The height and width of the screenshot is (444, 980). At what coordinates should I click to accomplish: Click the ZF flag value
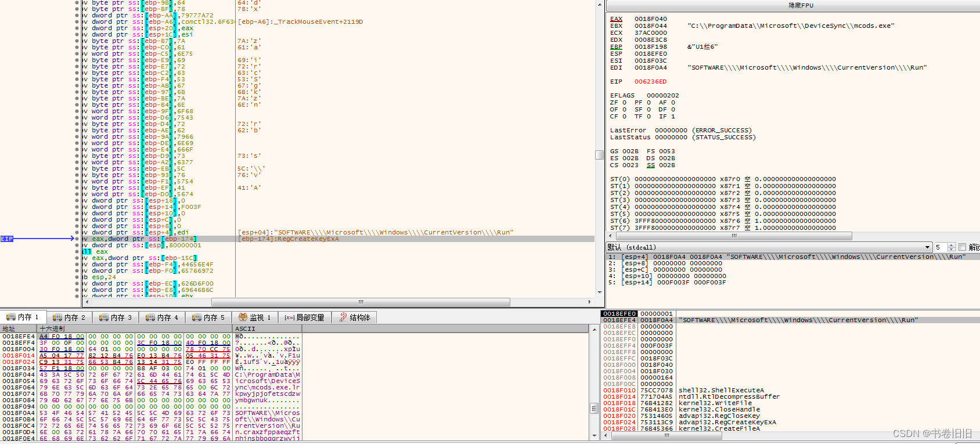pyautogui.click(x=625, y=103)
